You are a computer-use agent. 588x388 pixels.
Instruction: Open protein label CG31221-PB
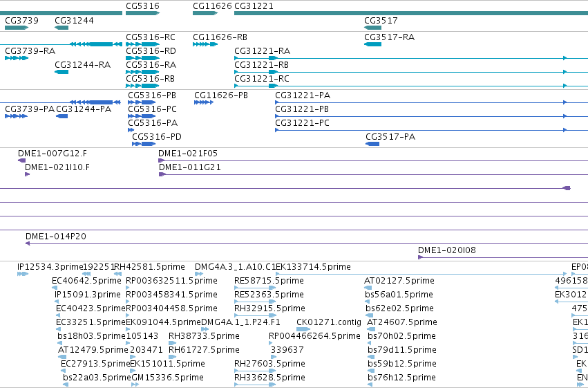coord(302,109)
